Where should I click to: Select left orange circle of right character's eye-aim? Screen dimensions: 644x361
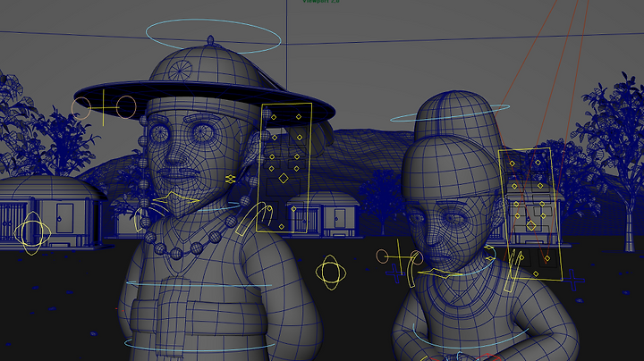382,256
